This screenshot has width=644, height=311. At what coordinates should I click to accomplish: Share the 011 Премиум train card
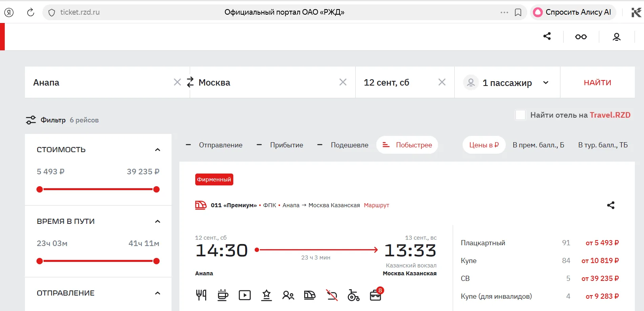point(611,205)
